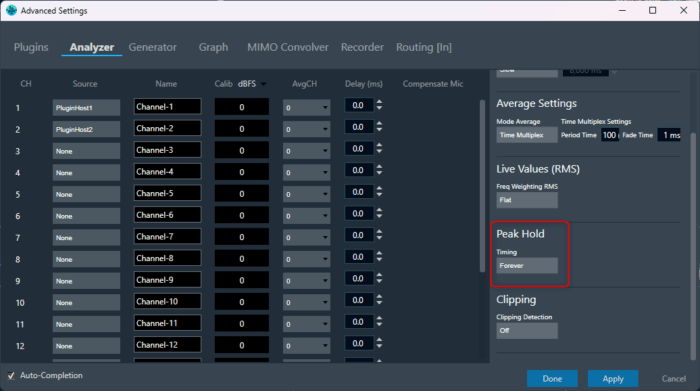Image resolution: width=700 pixels, height=391 pixels.
Task: Click the calibration value field for channel 9
Action: 242,280
